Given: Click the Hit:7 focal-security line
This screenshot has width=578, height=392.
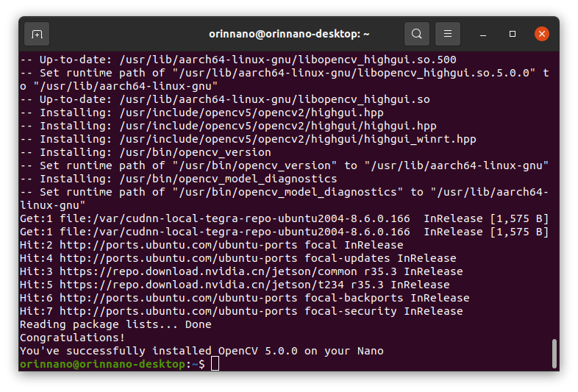Looking at the screenshot, I should [241, 311].
